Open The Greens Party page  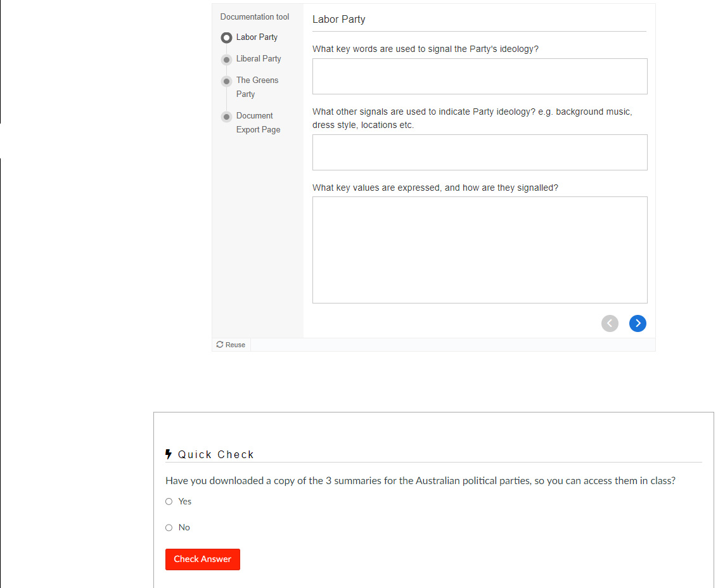257,87
